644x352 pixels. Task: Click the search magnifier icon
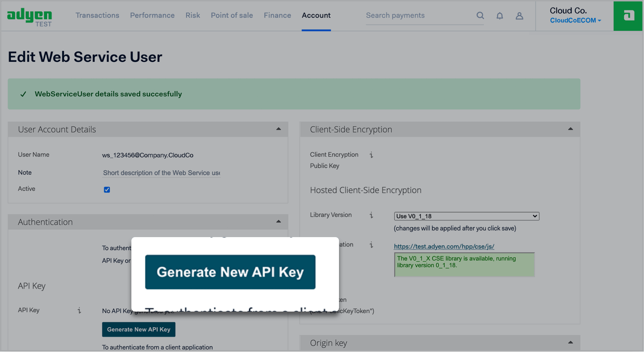point(480,15)
